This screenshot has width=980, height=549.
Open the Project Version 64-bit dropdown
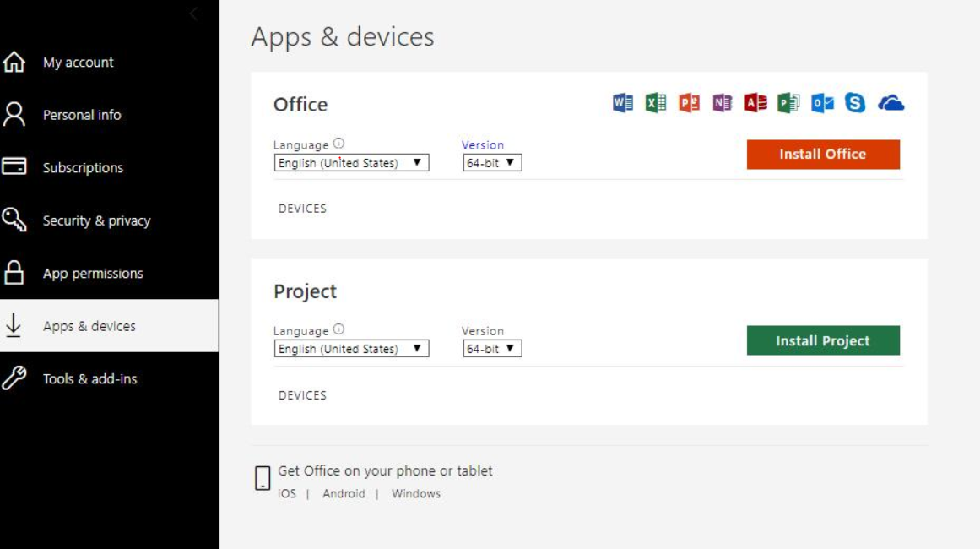click(492, 348)
